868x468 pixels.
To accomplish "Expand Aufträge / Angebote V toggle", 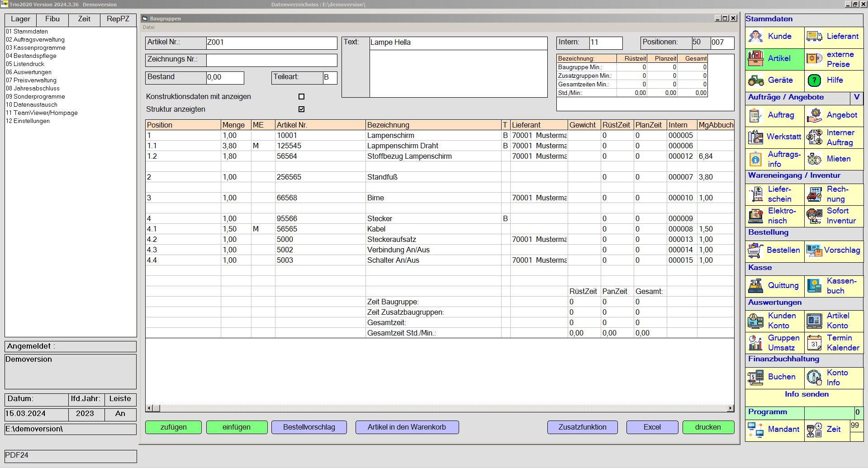I will point(856,97).
